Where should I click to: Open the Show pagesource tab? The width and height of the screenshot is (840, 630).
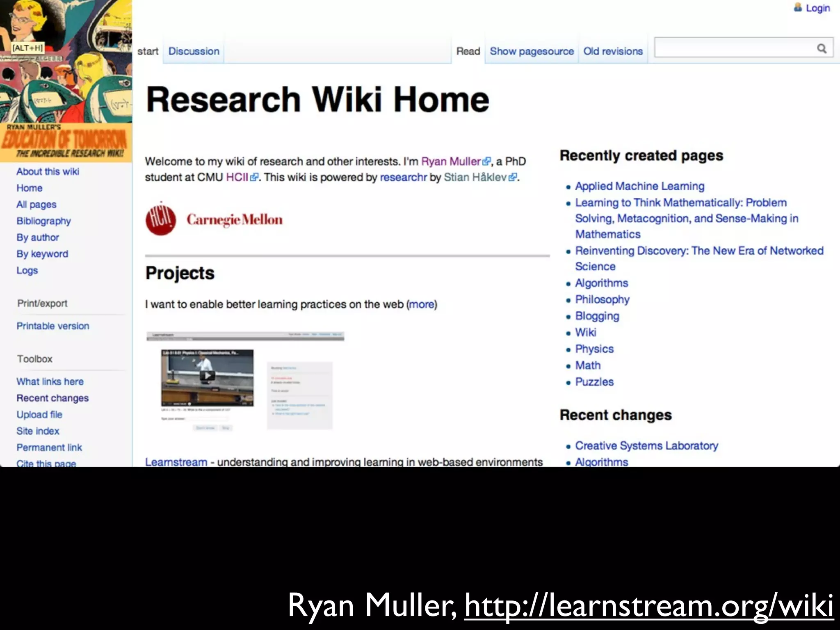point(532,51)
